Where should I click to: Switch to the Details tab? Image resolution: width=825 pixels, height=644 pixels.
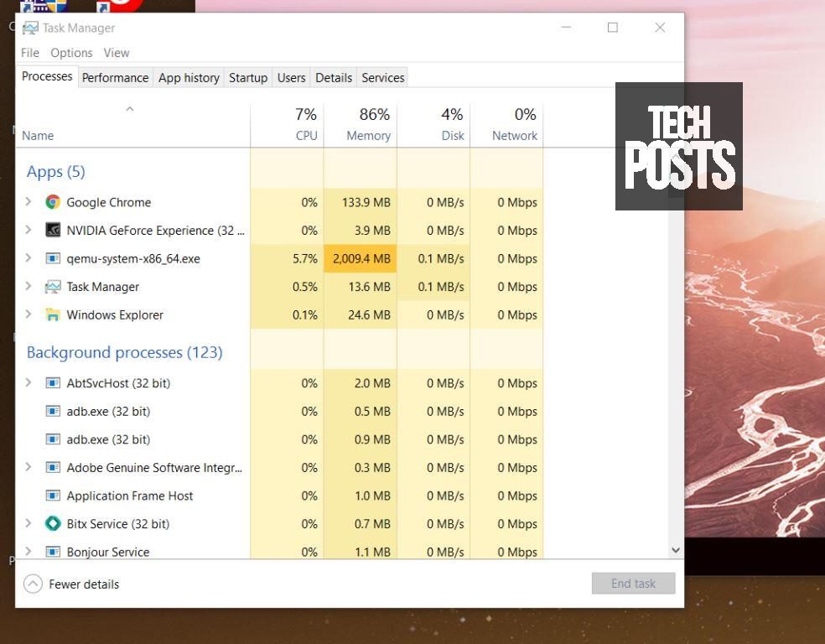click(x=334, y=78)
